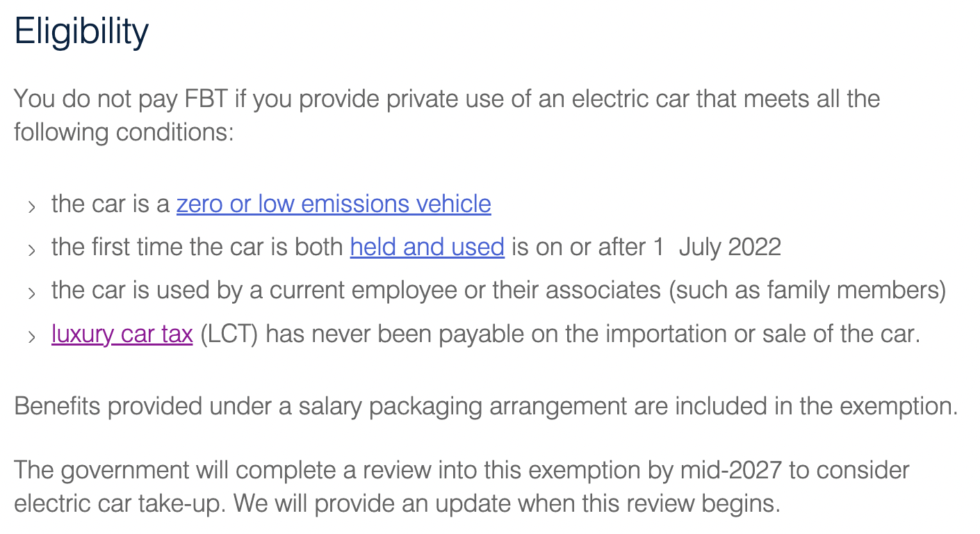The height and width of the screenshot is (534, 980).
Task: Open the zero or low emissions vehicle link
Action: pyautogui.click(x=334, y=204)
